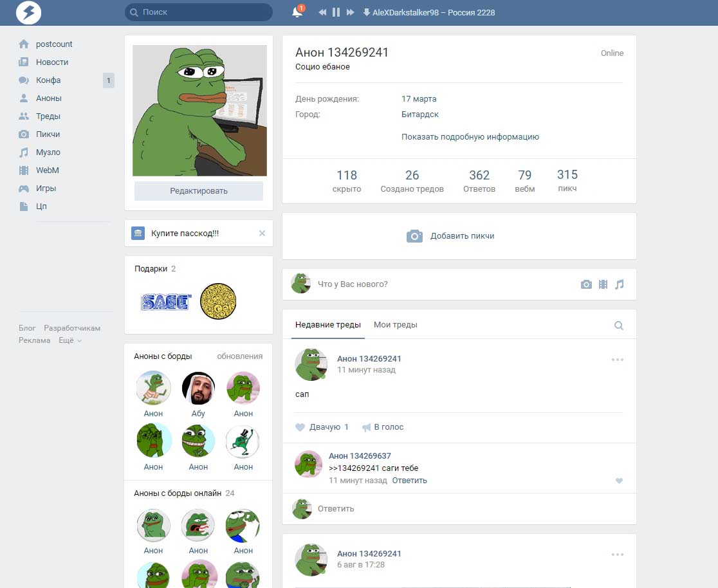
Task: Click the Разработчикам footer link
Action: (x=72, y=328)
